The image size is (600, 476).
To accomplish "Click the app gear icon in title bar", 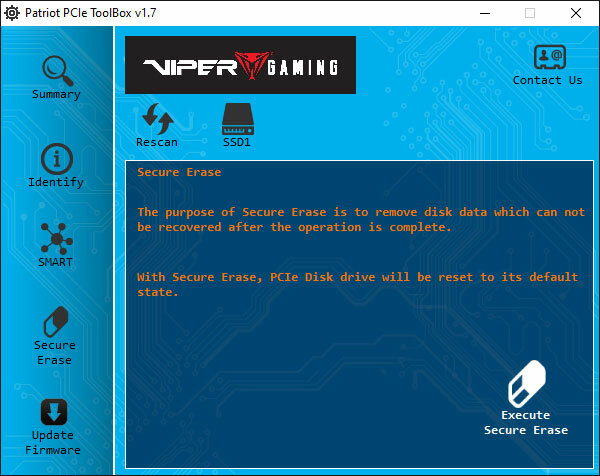I will pyautogui.click(x=12, y=13).
